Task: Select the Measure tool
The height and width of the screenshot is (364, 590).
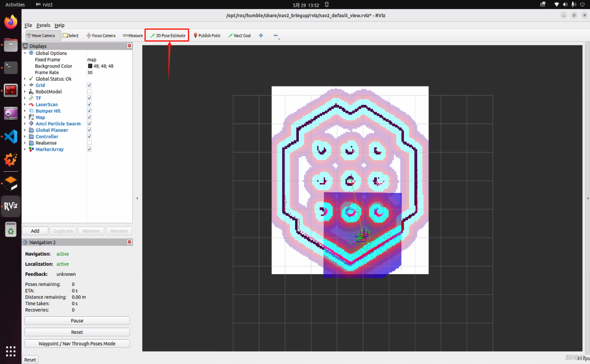Action: pos(133,35)
